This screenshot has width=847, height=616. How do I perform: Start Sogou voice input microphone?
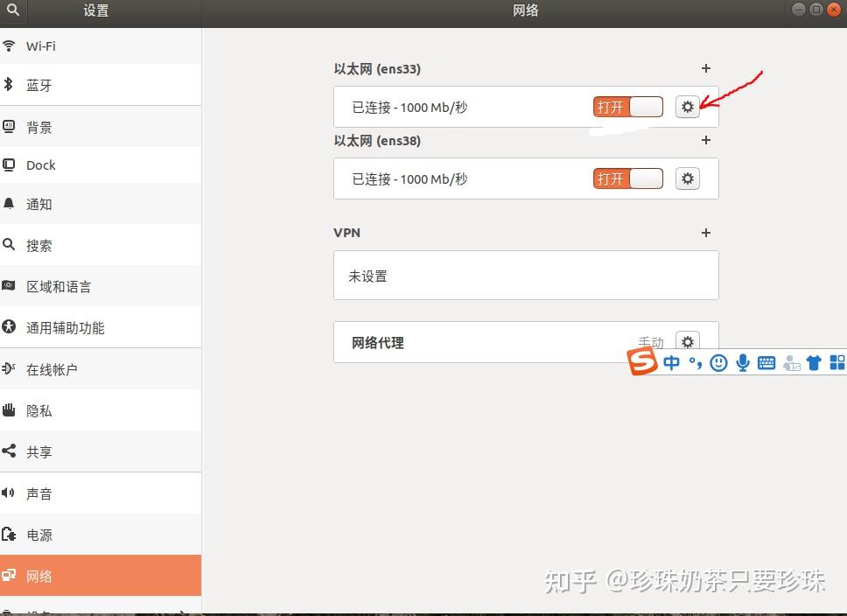[743, 362]
